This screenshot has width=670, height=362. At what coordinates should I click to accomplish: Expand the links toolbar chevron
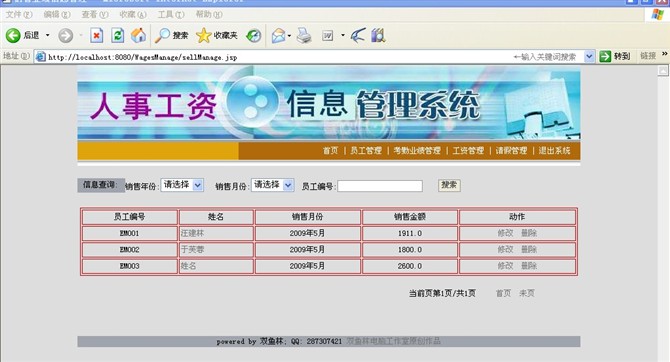[664, 54]
